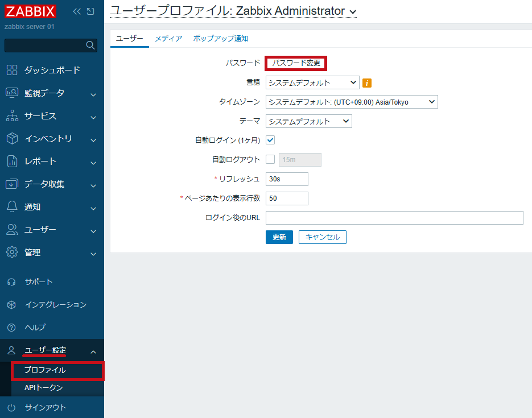Expand インベントリ menu chevron
532x418 pixels.
click(x=93, y=140)
